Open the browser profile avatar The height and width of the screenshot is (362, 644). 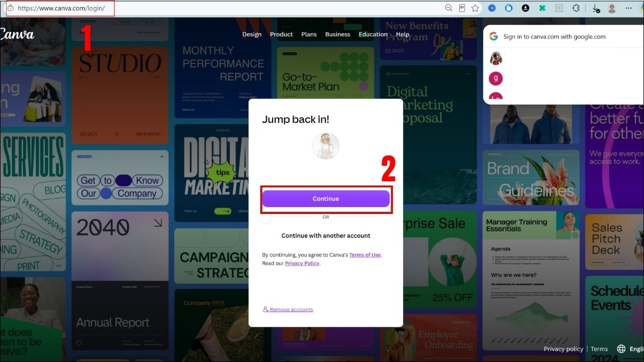pyautogui.click(x=612, y=8)
